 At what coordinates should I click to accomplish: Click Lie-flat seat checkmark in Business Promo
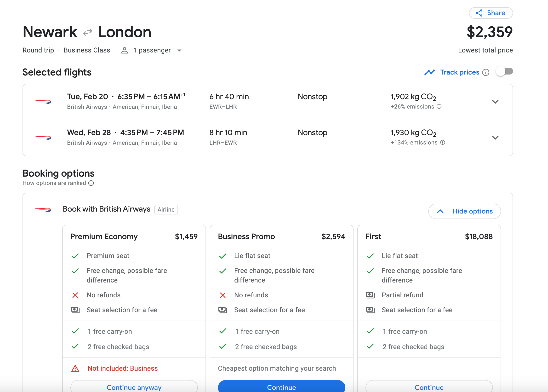[223, 256]
